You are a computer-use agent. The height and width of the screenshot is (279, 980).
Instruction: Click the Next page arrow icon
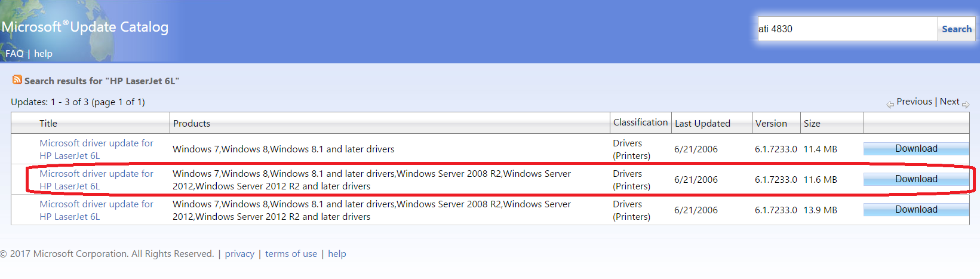coord(966,105)
